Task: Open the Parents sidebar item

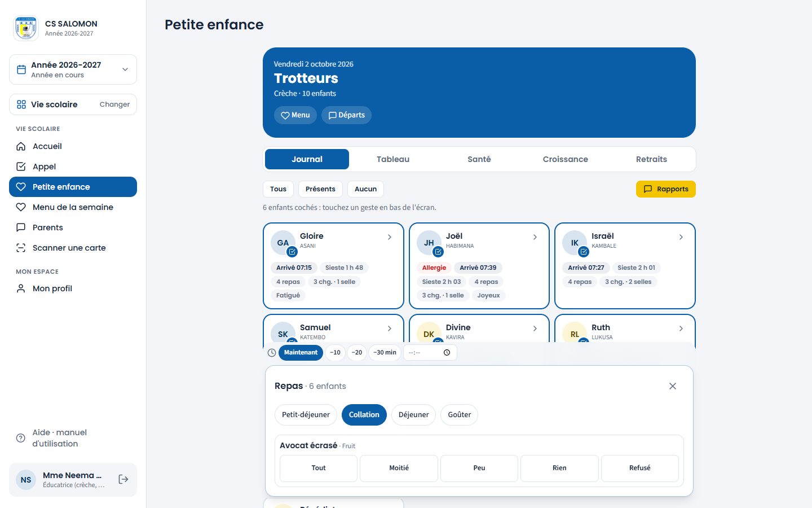Action: (x=73, y=227)
